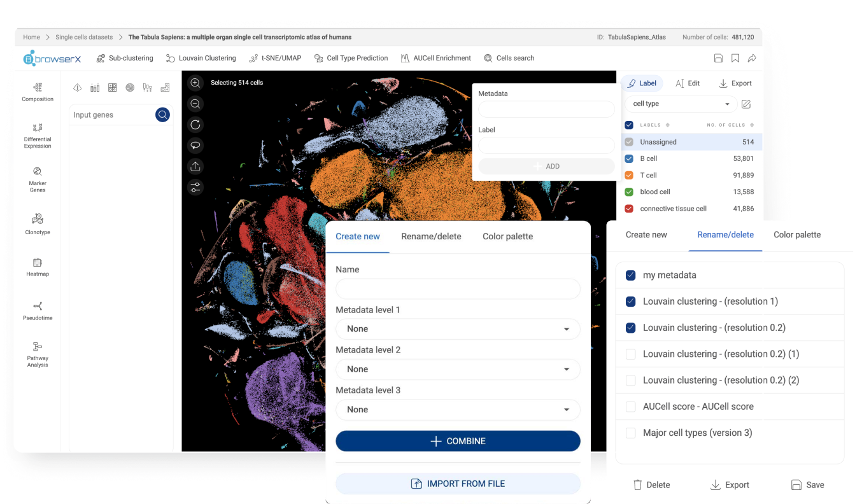This screenshot has height=504, width=855.
Task: Open Marker Genes from the sidebar
Action: (38, 178)
